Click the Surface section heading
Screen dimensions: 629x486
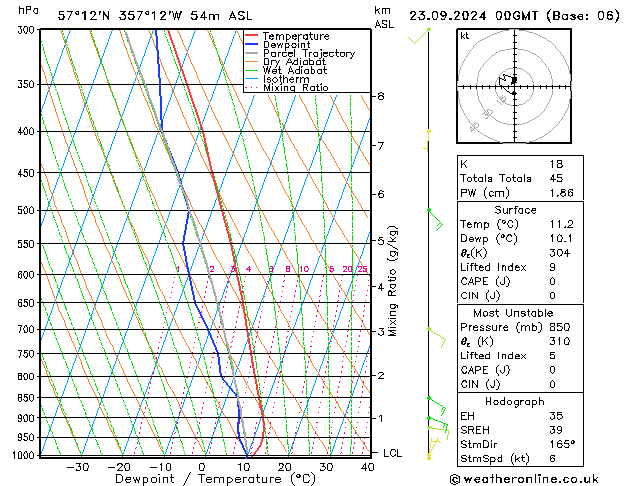pos(515,210)
